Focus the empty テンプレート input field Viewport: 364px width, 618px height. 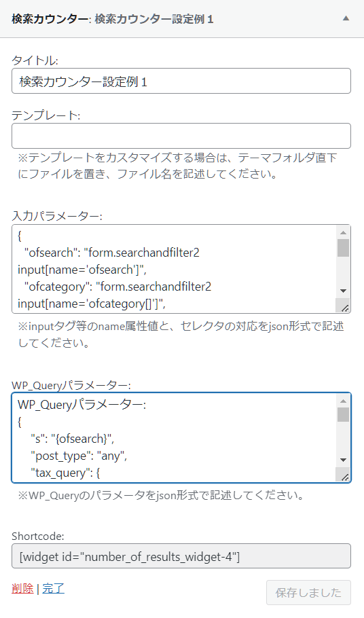click(181, 136)
